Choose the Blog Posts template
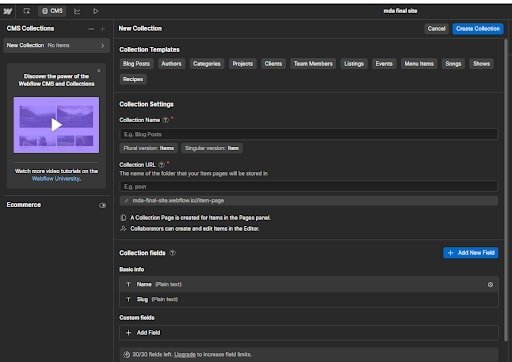This screenshot has width=512, height=362. (x=136, y=64)
